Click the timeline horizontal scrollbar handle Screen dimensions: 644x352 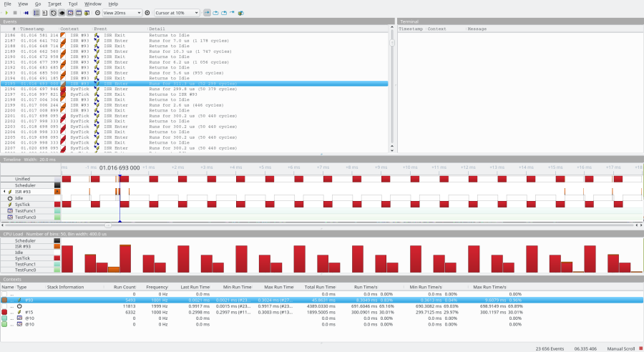click(108, 225)
